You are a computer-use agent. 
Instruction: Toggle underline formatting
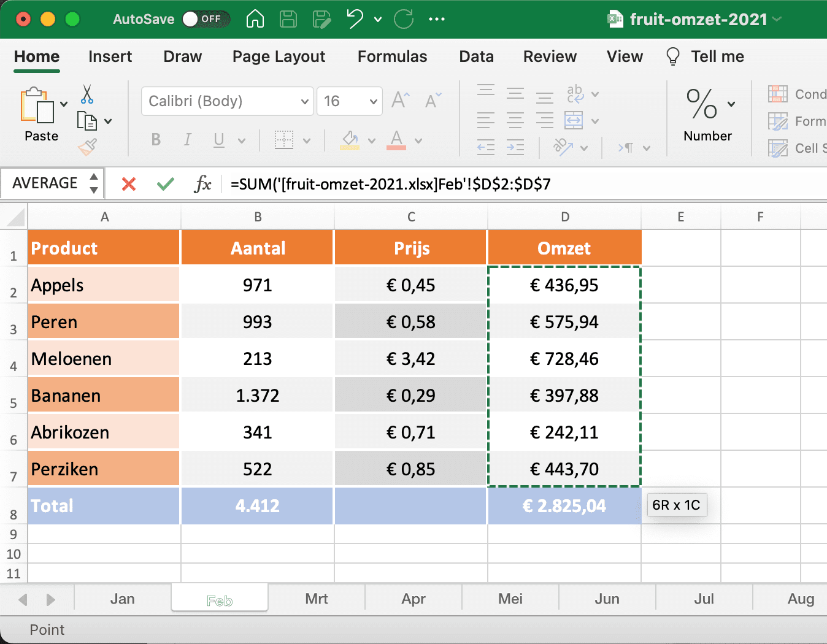click(x=219, y=140)
